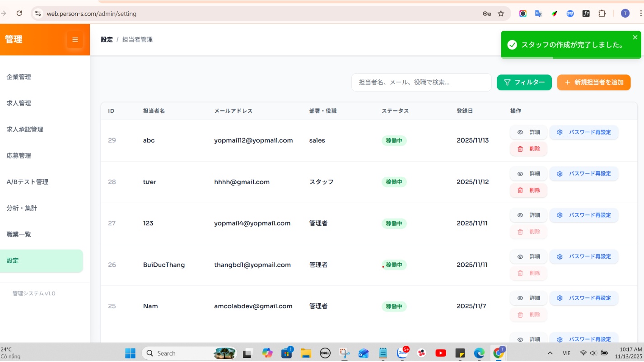Delete staff ID 28 via trash button
This screenshot has height=362, width=644.
528,190
